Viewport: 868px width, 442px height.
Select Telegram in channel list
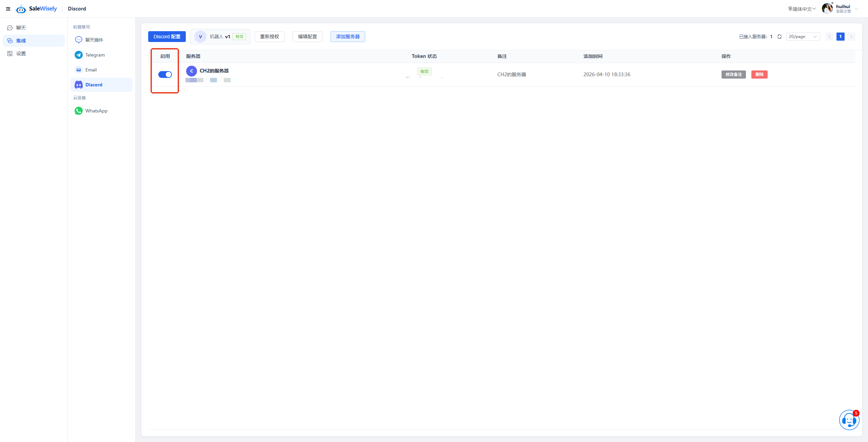coord(101,55)
